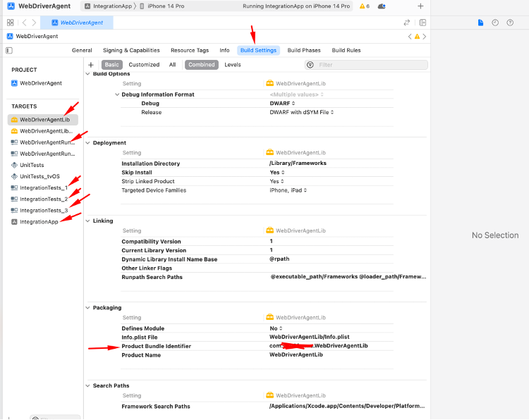The width and height of the screenshot is (529, 420).
Task: Change Defines Module No value
Action: [276, 328]
